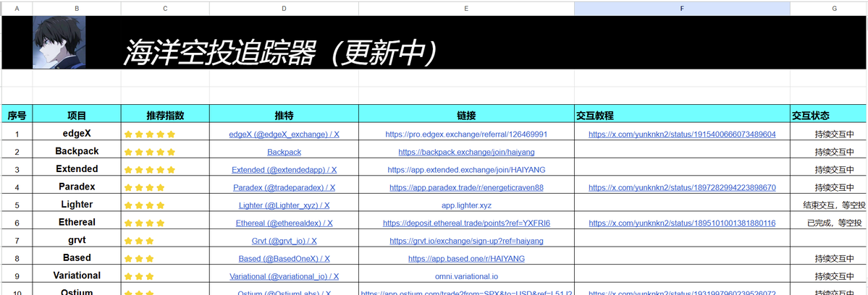
Task: Select the Extended project name cell
Action: [x=77, y=169]
